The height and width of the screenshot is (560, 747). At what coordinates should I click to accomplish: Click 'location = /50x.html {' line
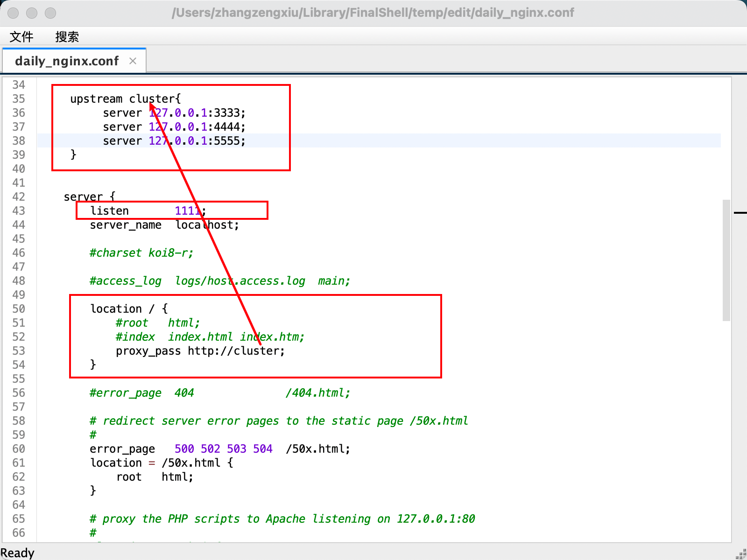[162, 462]
